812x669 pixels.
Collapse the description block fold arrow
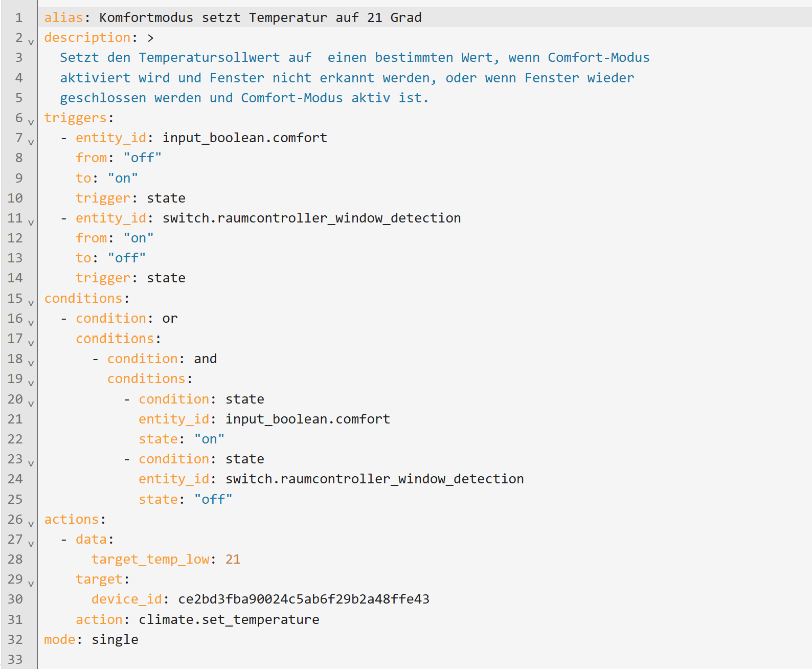click(x=31, y=42)
